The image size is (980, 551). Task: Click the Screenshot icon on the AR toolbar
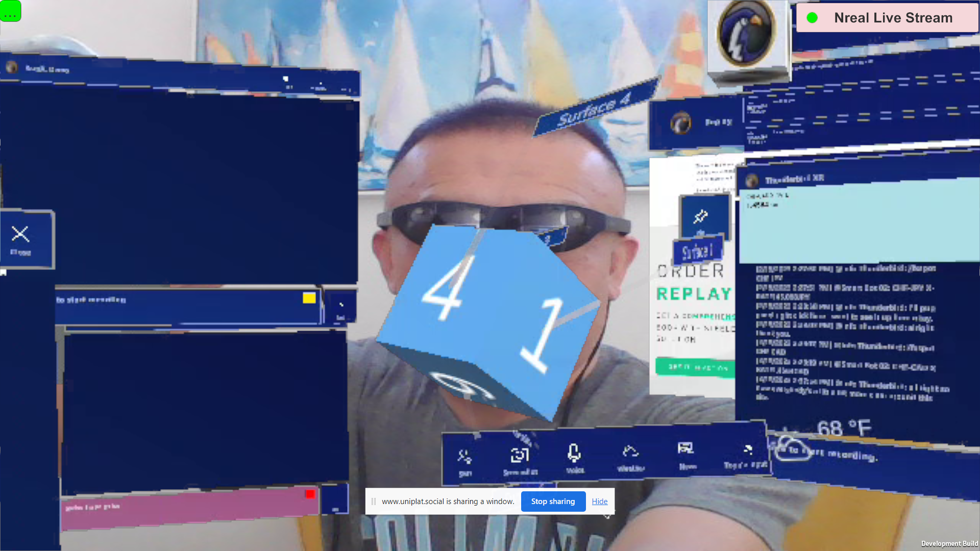click(x=520, y=454)
